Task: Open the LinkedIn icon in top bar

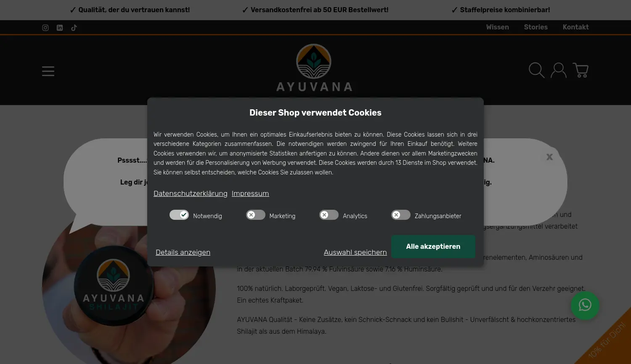Action: click(x=60, y=28)
